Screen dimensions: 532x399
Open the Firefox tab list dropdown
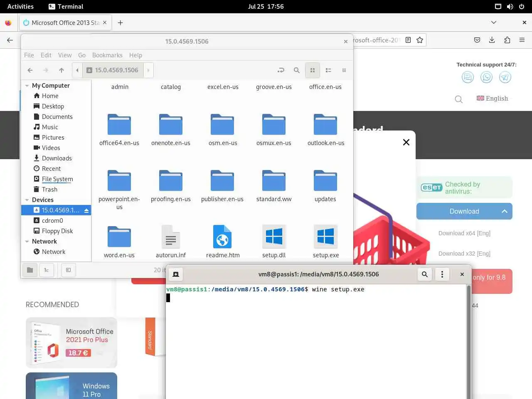click(494, 22)
